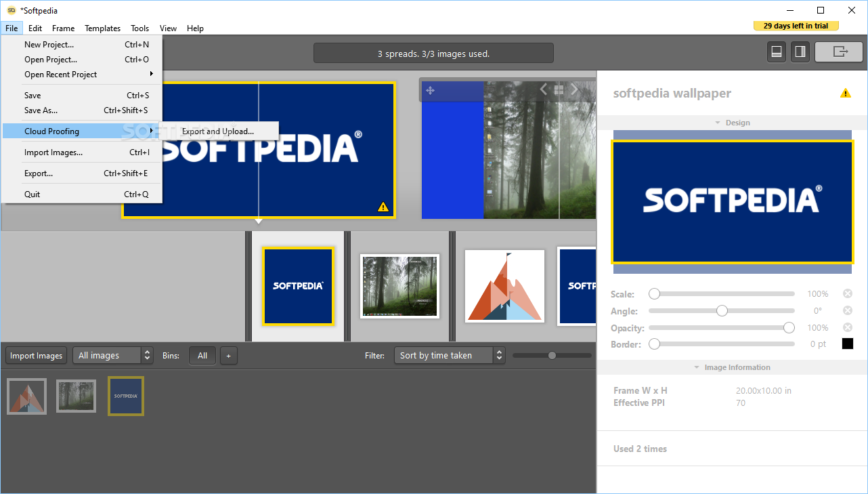868x494 pixels.
Task: Select Save in the File menu
Action: (82, 96)
